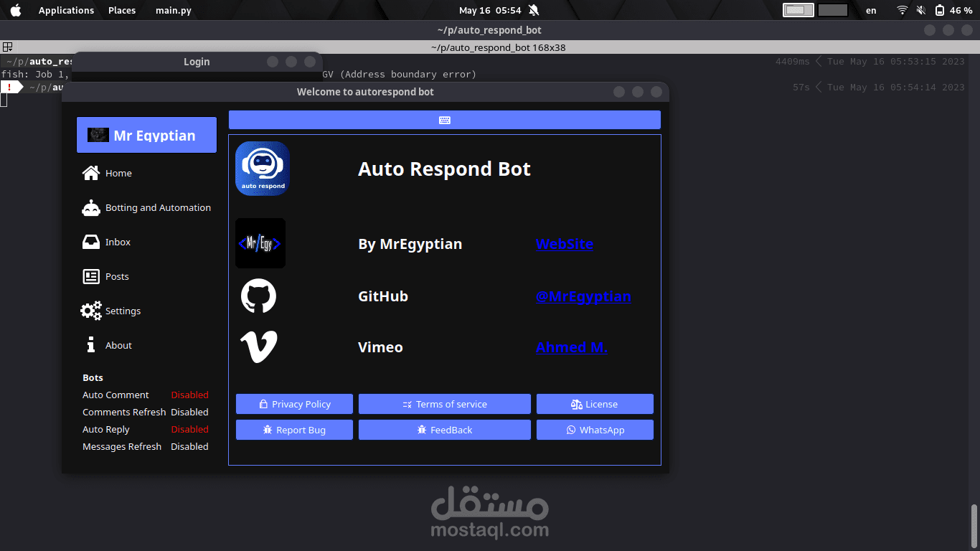Toggle Auto Reply Disabled status
Image resolution: width=980 pixels, height=551 pixels.
(189, 429)
